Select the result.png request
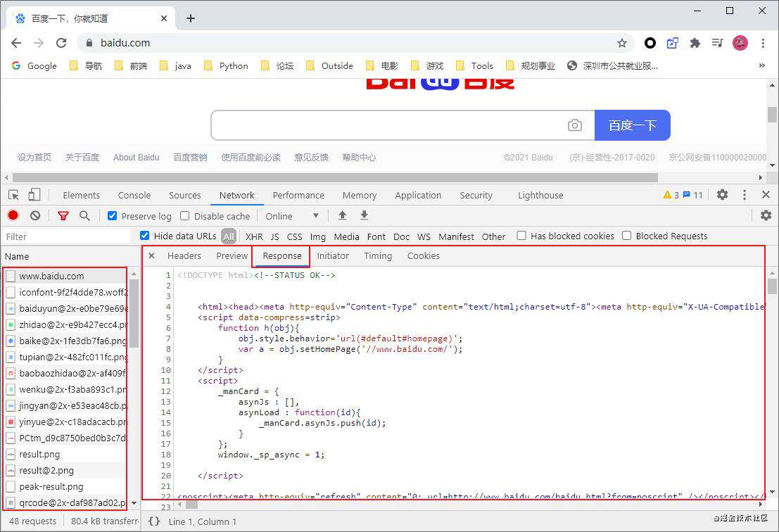This screenshot has width=779, height=532. pyautogui.click(x=65, y=455)
